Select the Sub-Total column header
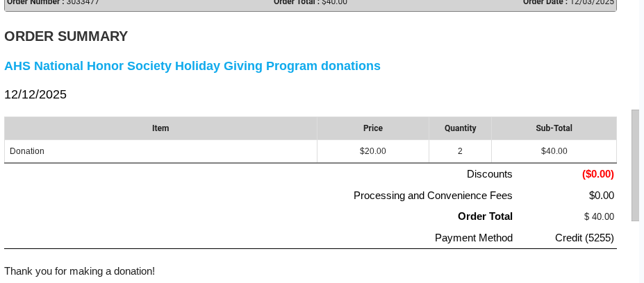Image resolution: width=644 pixels, height=283 pixels. [x=554, y=128]
